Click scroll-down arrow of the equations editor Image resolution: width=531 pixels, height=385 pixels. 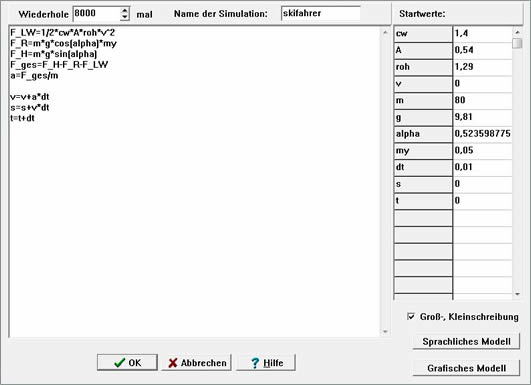point(385,332)
